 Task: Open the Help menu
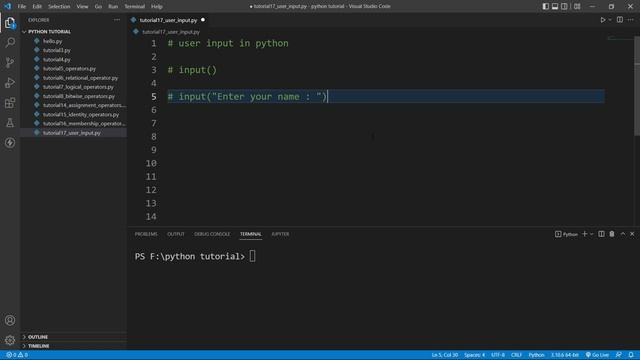157,7
